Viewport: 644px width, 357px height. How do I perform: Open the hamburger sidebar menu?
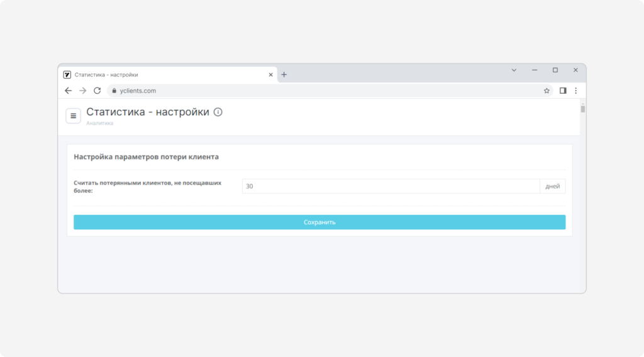pyautogui.click(x=73, y=116)
